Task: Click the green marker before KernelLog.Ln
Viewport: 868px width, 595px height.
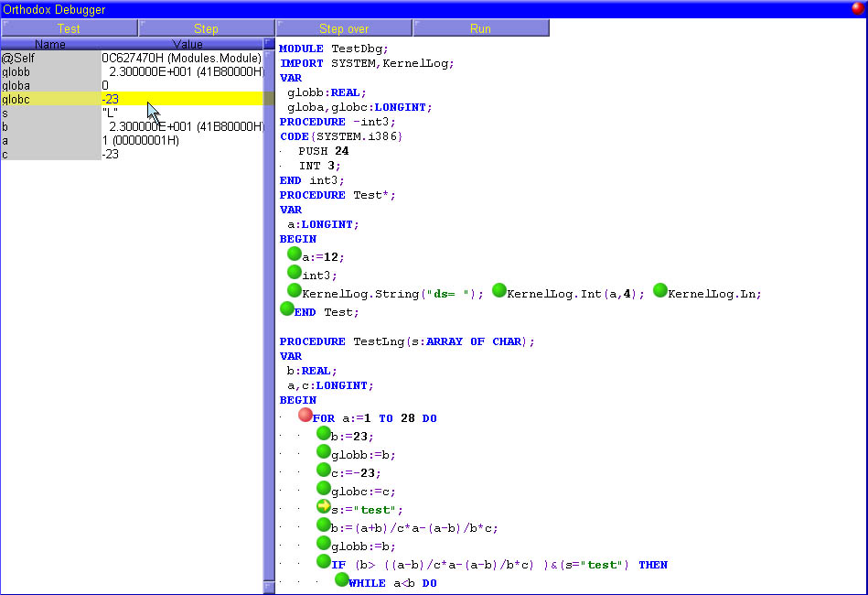Action: tap(660, 290)
